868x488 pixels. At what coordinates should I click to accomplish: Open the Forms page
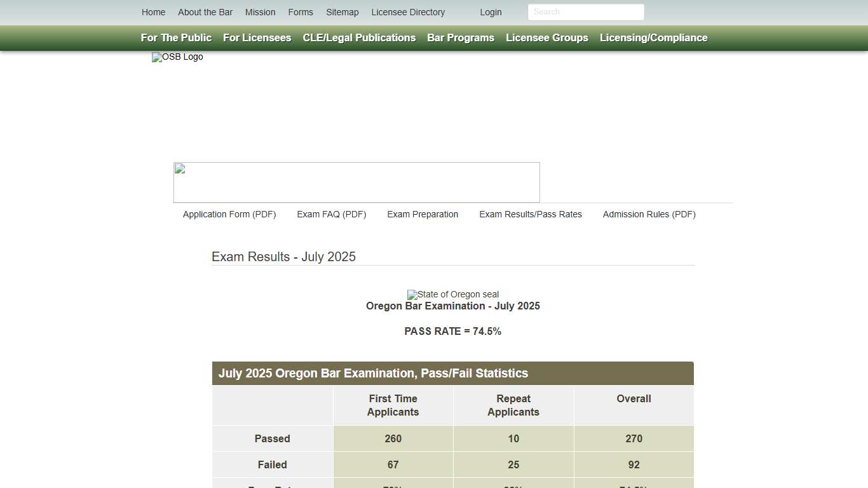pos(300,12)
